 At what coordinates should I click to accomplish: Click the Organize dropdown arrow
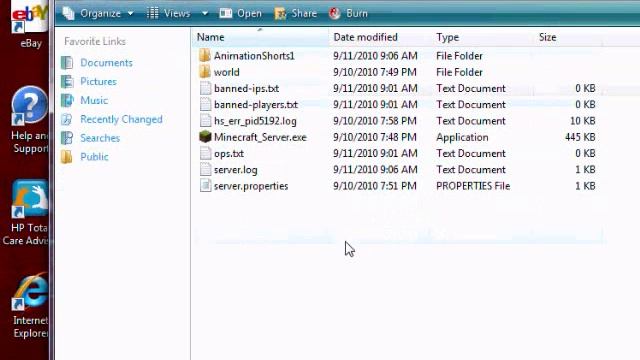point(130,13)
